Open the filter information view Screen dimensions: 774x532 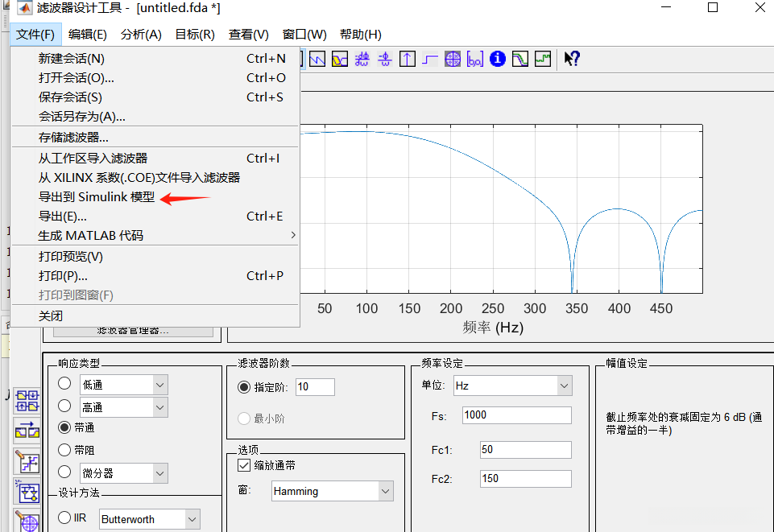[x=498, y=60]
